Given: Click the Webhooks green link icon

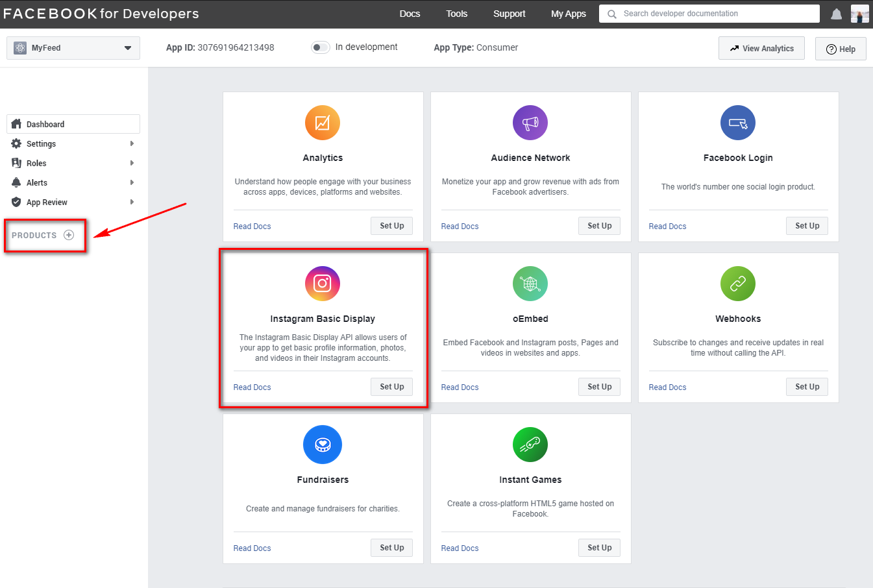Looking at the screenshot, I should 738,284.
